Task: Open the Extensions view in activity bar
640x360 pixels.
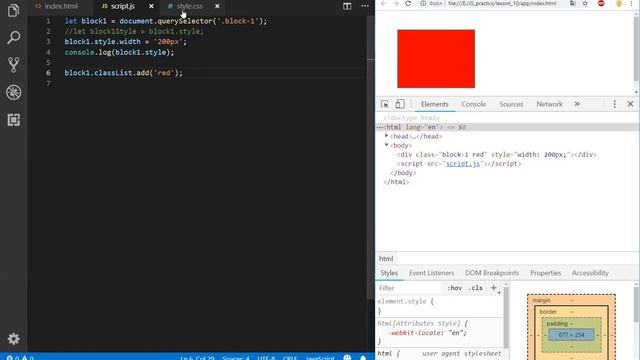Action: click(13, 120)
